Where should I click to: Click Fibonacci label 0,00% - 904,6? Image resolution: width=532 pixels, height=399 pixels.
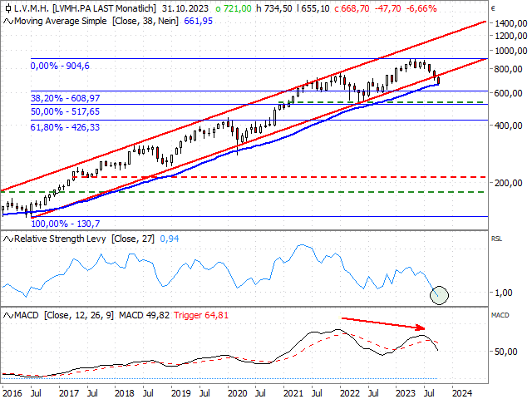click(60, 66)
